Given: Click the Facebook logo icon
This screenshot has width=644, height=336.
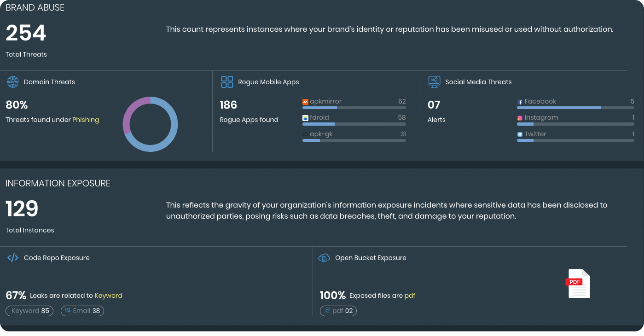Looking at the screenshot, I should [520, 102].
